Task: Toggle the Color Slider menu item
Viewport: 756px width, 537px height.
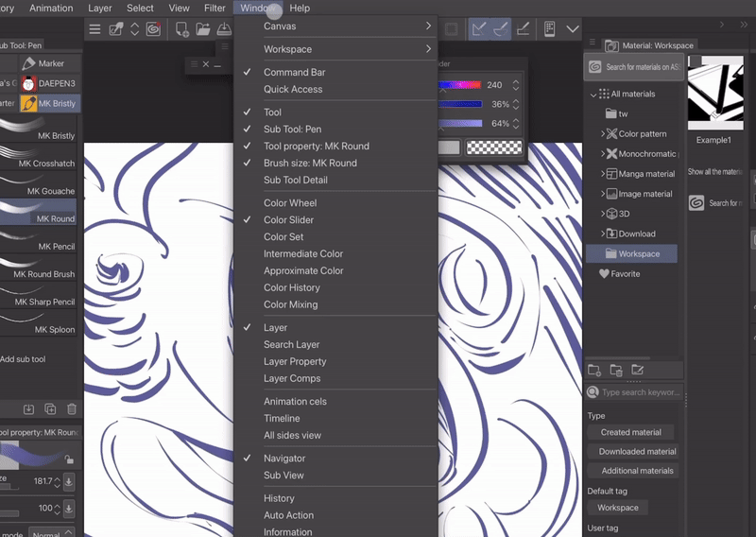Action: [x=335, y=220]
